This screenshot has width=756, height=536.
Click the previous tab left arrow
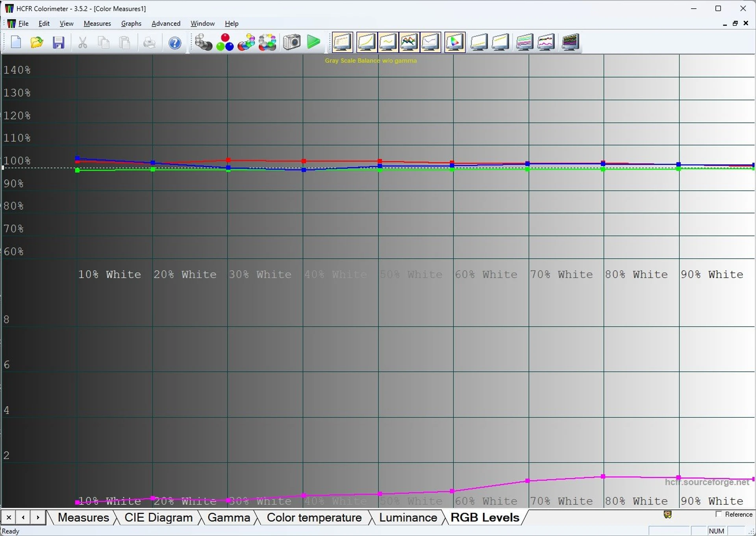tap(23, 517)
